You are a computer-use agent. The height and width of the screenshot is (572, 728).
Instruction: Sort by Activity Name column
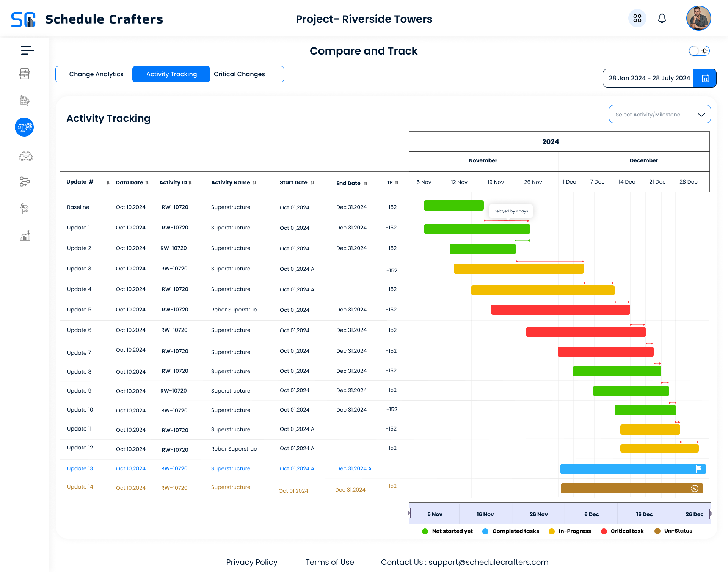254,183
